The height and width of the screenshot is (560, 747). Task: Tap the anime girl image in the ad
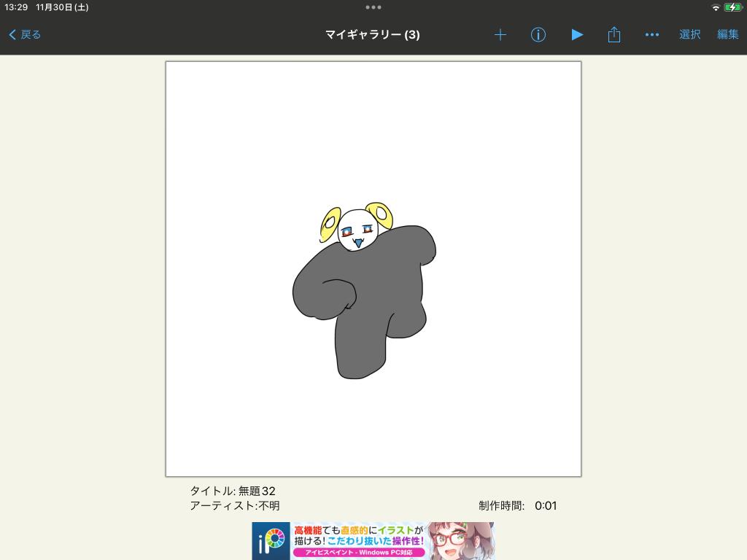pyautogui.click(x=460, y=541)
